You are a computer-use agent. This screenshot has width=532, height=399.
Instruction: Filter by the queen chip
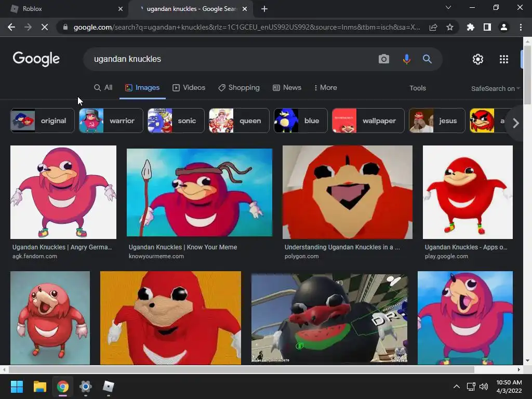coord(239,121)
